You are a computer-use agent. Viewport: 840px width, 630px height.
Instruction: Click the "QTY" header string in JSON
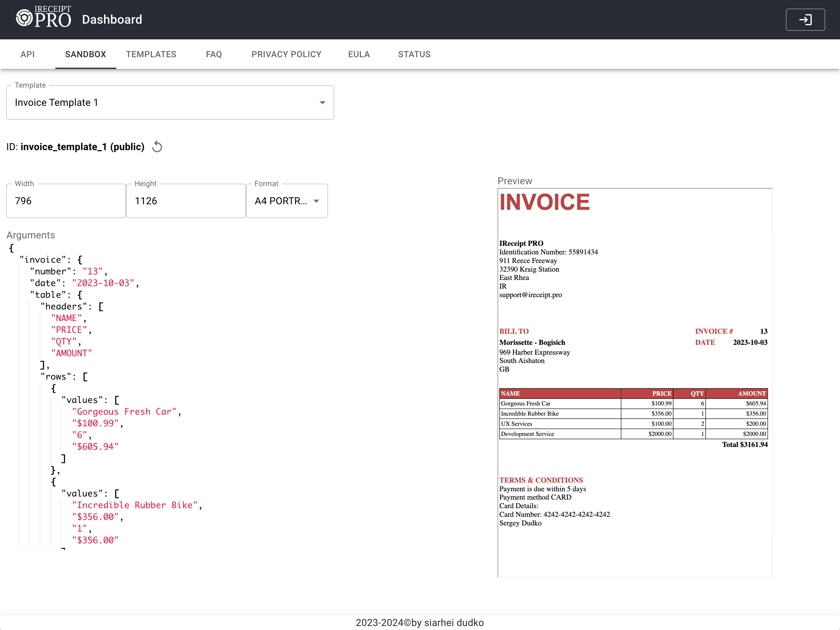click(x=64, y=341)
